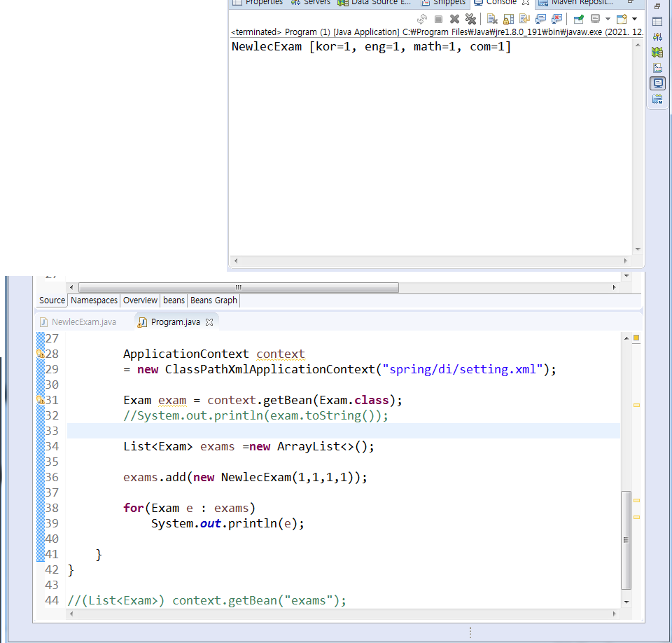Viewport: 672px width, 643px height.
Task: Click Java editor vertical scroll up arrow
Action: click(626, 338)
